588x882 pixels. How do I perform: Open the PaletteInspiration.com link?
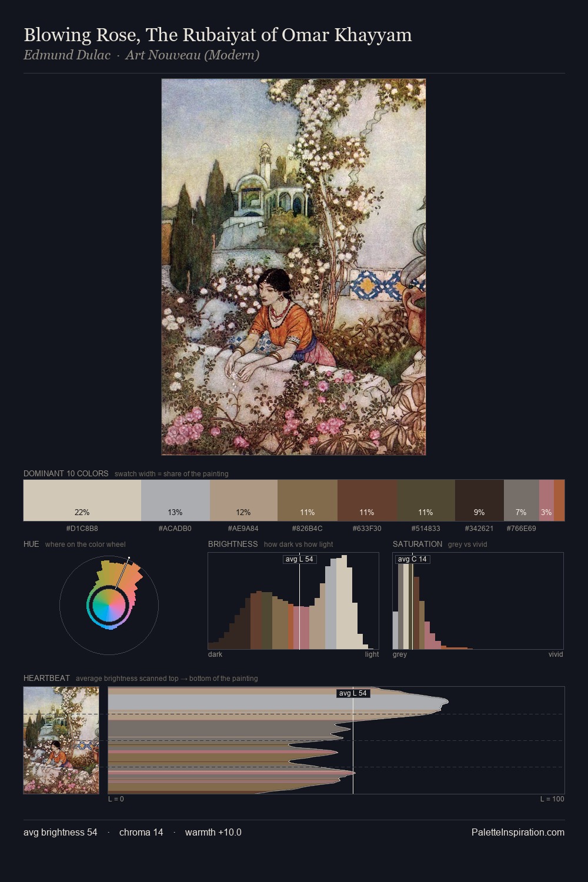[518, 832]
